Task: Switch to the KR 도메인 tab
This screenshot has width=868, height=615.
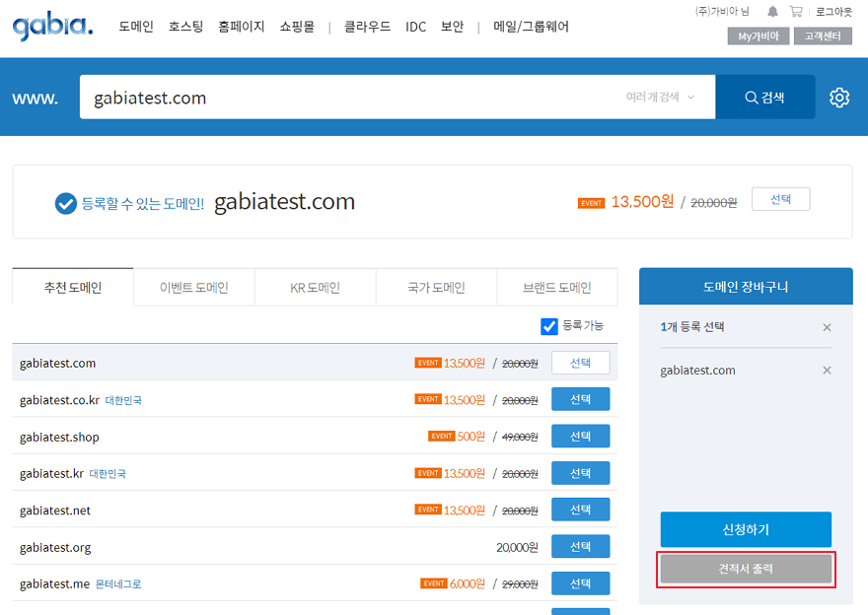Action: click(x=315, y=287)
